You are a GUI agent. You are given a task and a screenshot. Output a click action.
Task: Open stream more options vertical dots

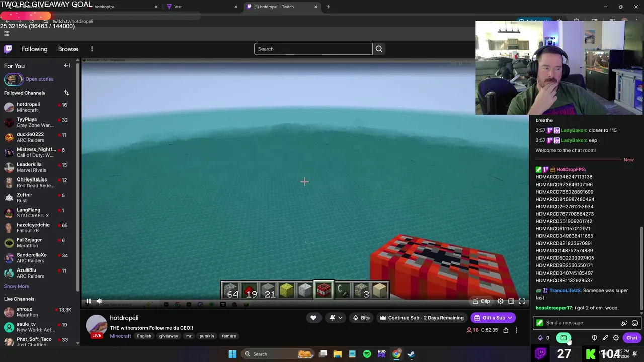(x=516, y=330)
